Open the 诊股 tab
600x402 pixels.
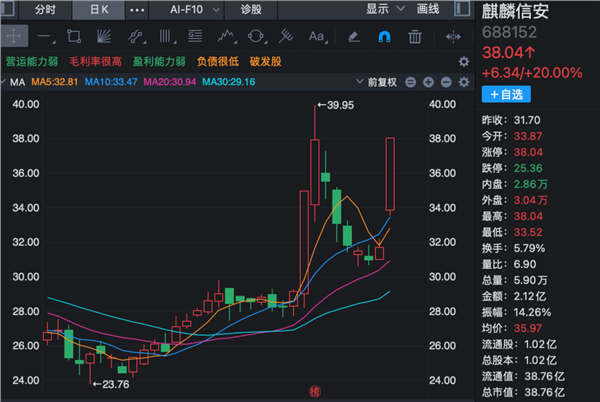tap(251, 10)
